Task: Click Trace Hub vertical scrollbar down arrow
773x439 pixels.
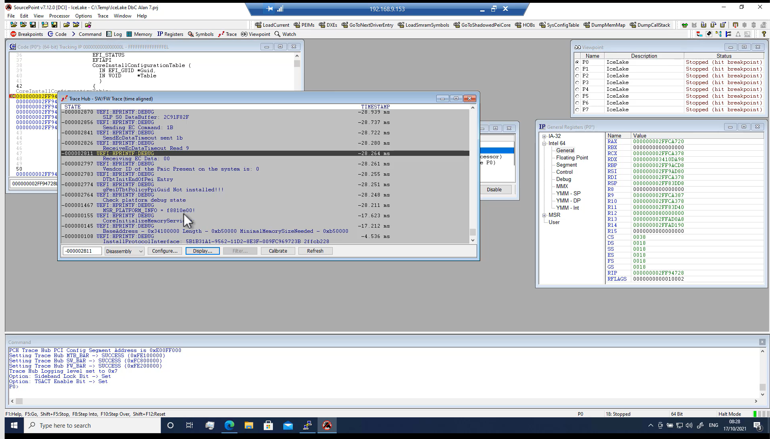Action: point(473,240)
